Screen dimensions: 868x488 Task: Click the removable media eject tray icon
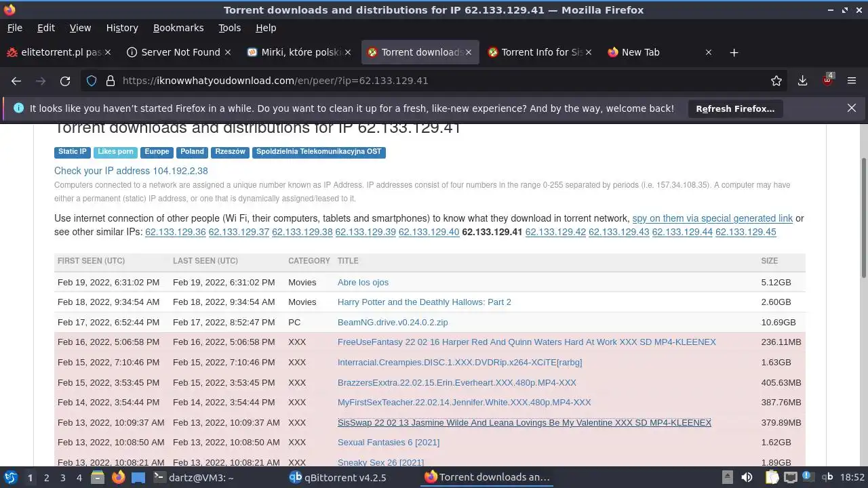coord(727,477)
